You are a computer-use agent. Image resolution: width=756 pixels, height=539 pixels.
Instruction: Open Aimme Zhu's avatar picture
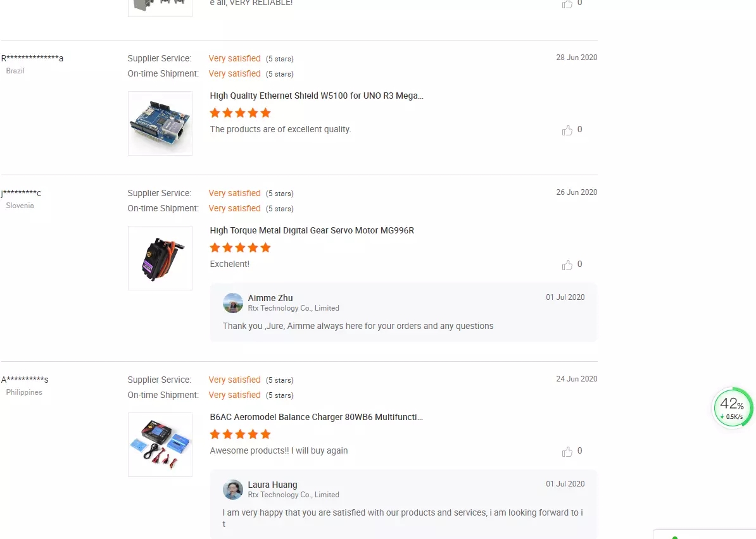pyautogui.click(x=233, y=303)
